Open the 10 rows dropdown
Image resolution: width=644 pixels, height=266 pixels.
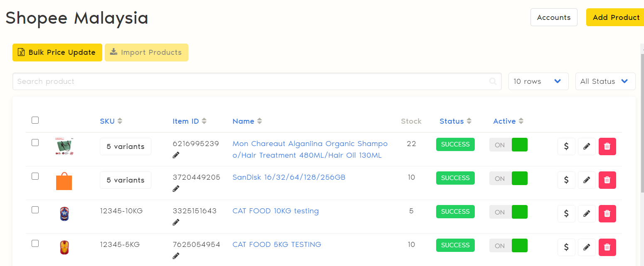(538, 81)
